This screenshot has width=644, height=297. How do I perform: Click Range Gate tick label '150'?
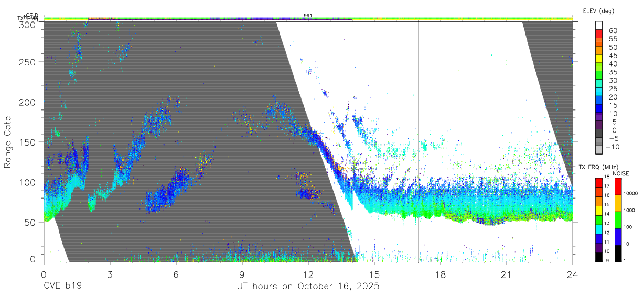click(28, 142)
